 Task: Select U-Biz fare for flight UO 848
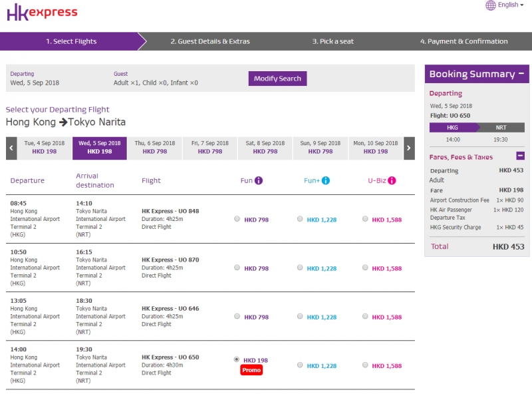click(365, 219)
